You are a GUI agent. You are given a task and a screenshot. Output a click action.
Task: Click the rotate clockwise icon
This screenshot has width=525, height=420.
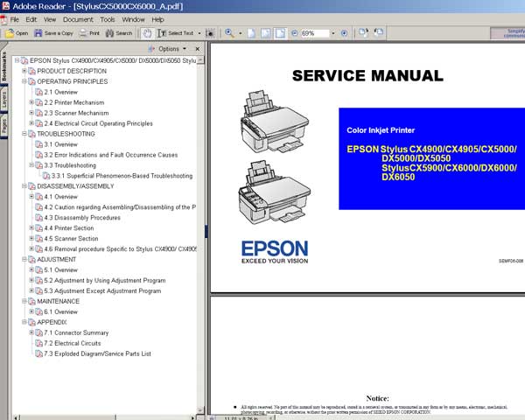click(364, 32)
